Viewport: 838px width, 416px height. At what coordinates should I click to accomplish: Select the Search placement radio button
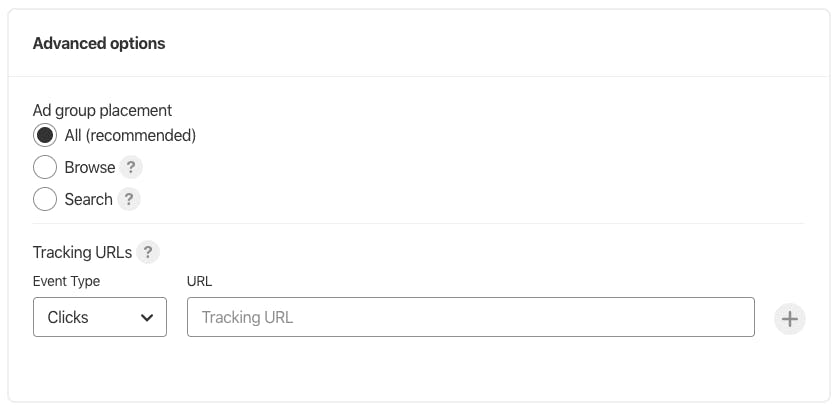pyautogui.click(x=45, y=199)
